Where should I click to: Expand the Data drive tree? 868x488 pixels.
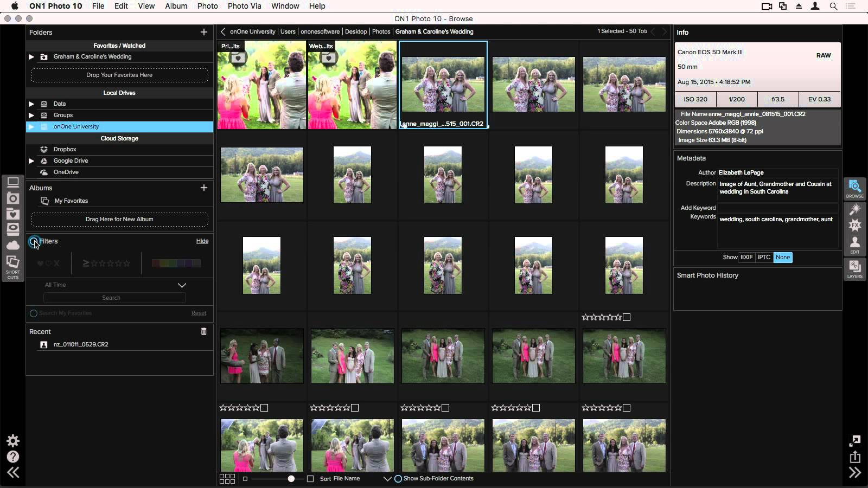click(x=31, y=104)
